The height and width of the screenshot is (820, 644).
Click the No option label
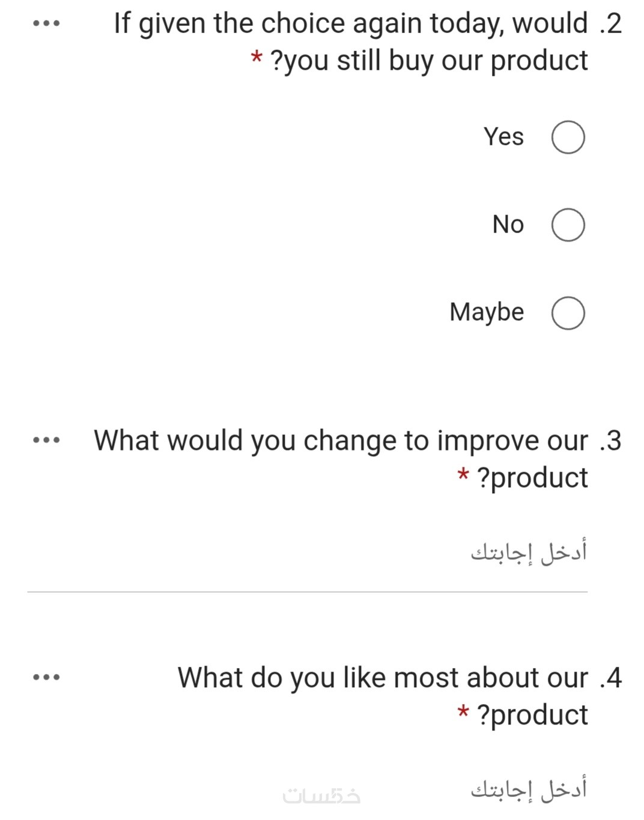(508, 225)
